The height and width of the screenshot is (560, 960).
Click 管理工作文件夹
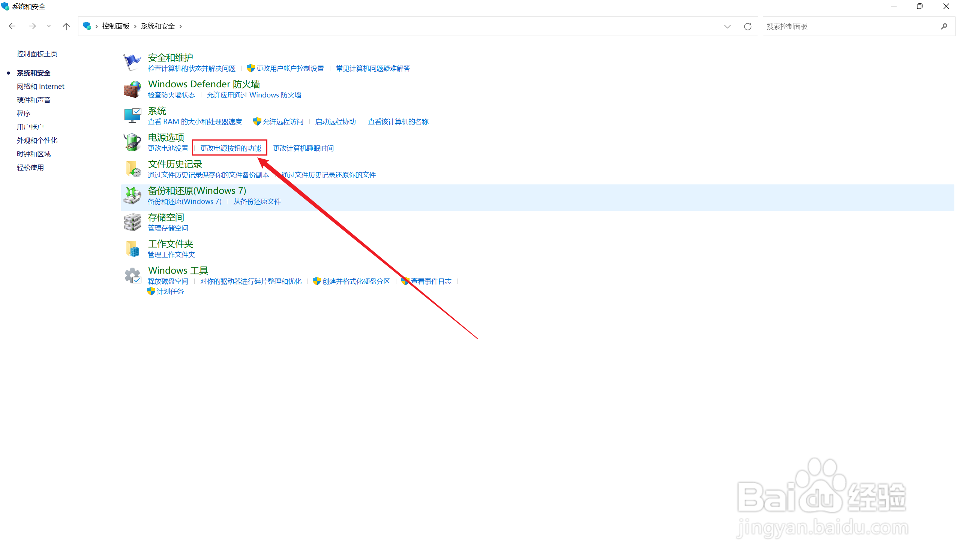point(171,255)
